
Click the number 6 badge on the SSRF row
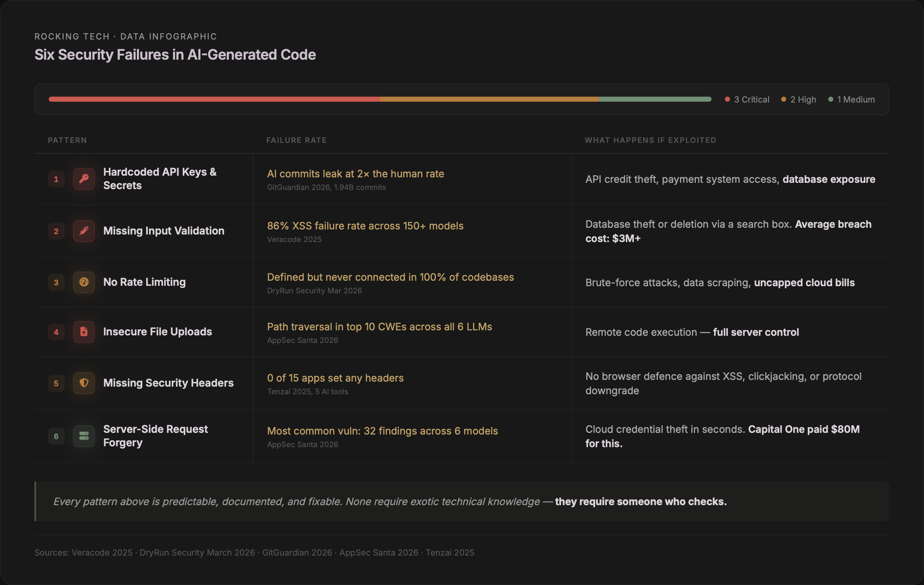pos(56,436)
